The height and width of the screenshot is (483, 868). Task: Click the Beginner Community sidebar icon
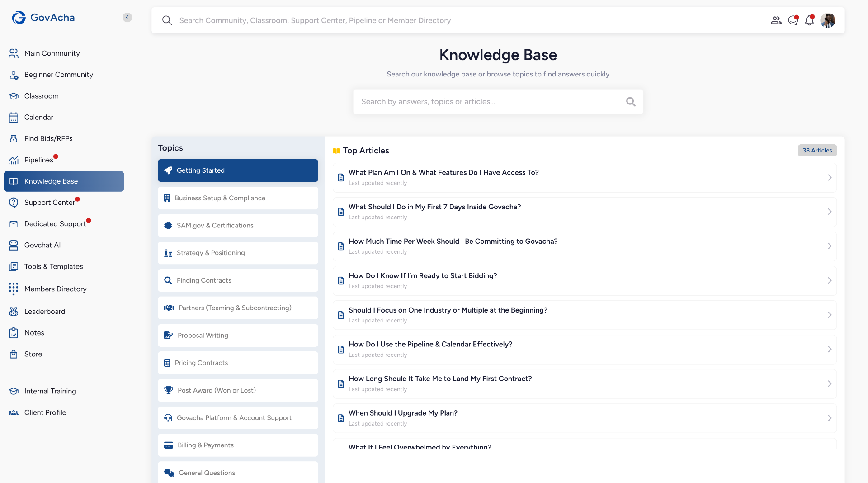14,75
